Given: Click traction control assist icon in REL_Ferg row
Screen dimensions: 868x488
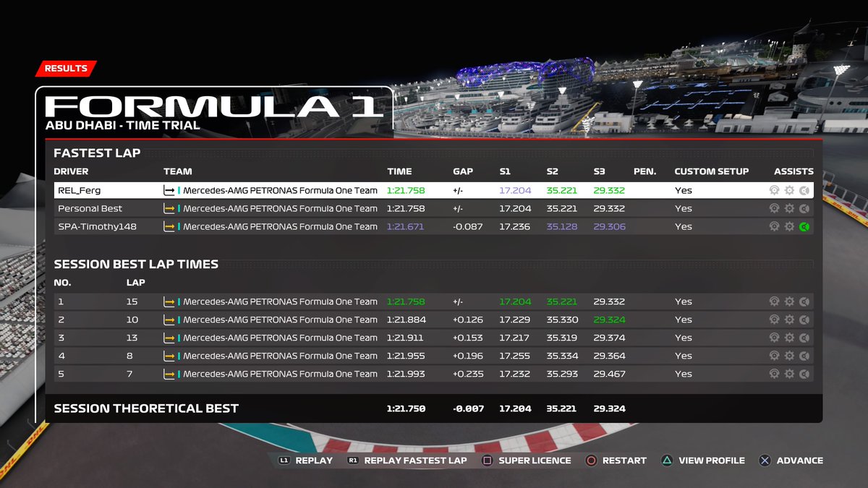Looking at the screenshot, I should 774,190.
